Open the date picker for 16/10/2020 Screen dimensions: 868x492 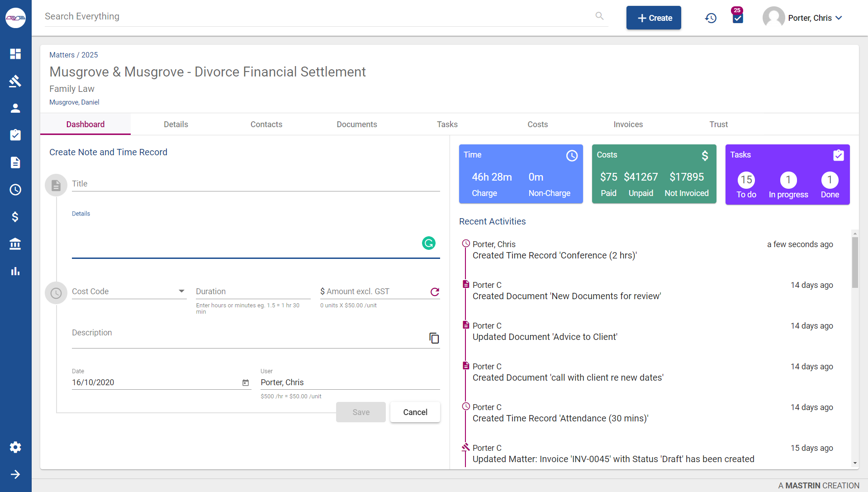pyautogui.click(x=246, y=382)
